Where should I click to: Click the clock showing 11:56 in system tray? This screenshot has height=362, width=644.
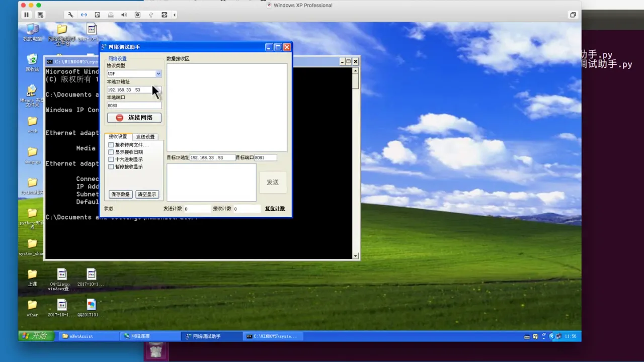coord(571,336)
